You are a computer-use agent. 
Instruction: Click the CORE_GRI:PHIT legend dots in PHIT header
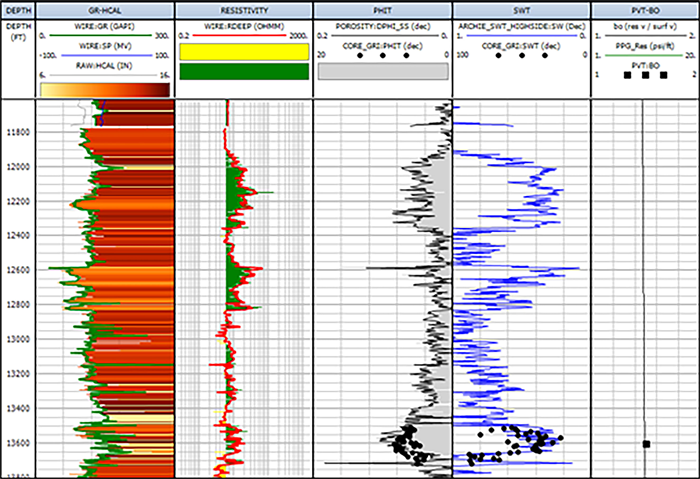click(382, 55)
